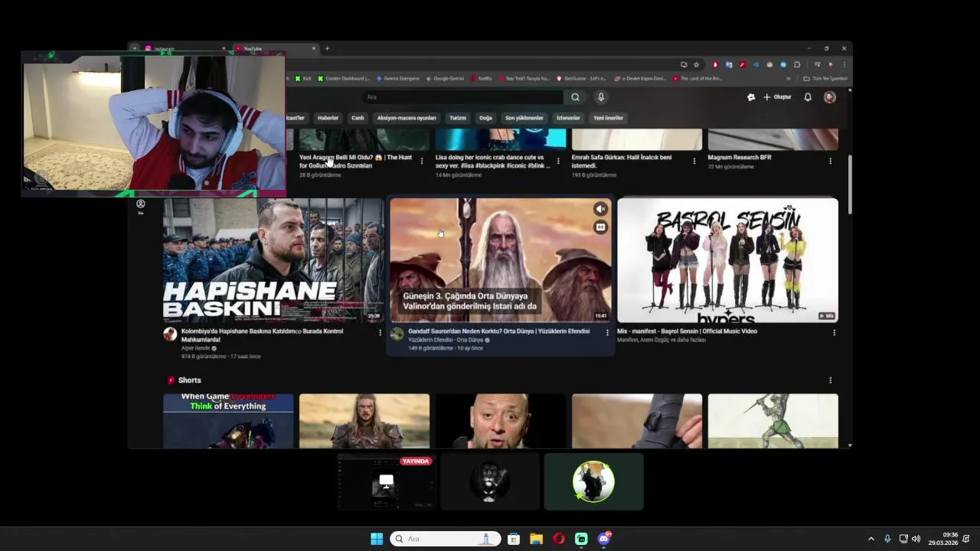Open the browser three-dot menu

(x=844, y=65)
